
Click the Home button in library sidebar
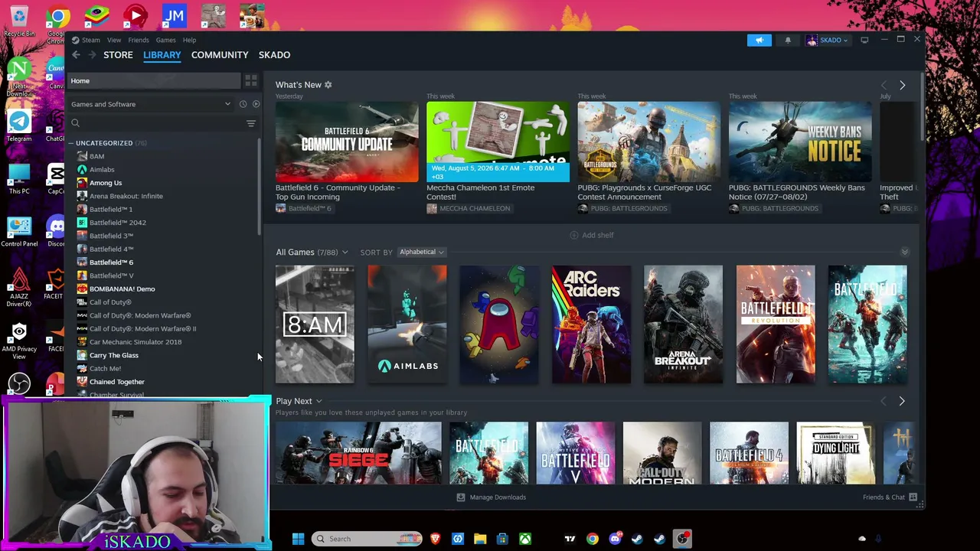coord(155,80)
